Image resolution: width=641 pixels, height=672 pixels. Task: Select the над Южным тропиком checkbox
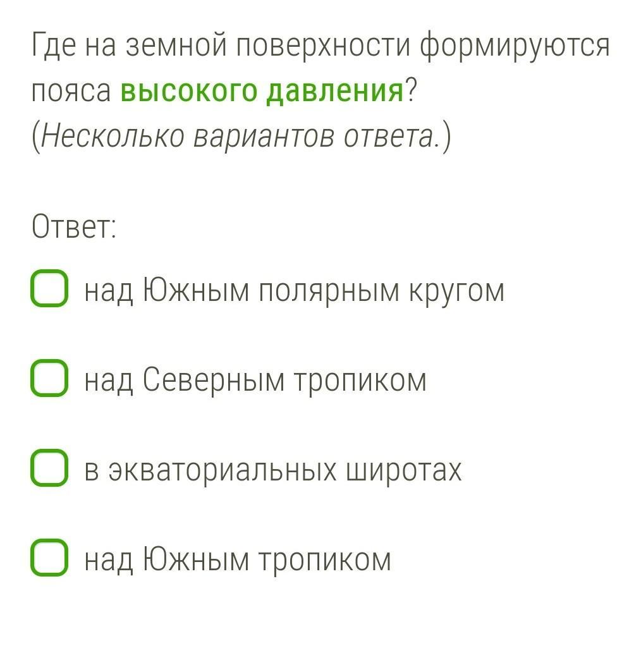point(49,558)
